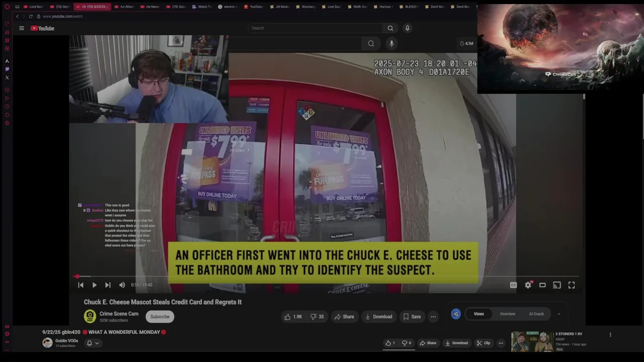Go to YouTube home via logo
Image resolution: width=644 pixels, height=362 pixels.
42,28
